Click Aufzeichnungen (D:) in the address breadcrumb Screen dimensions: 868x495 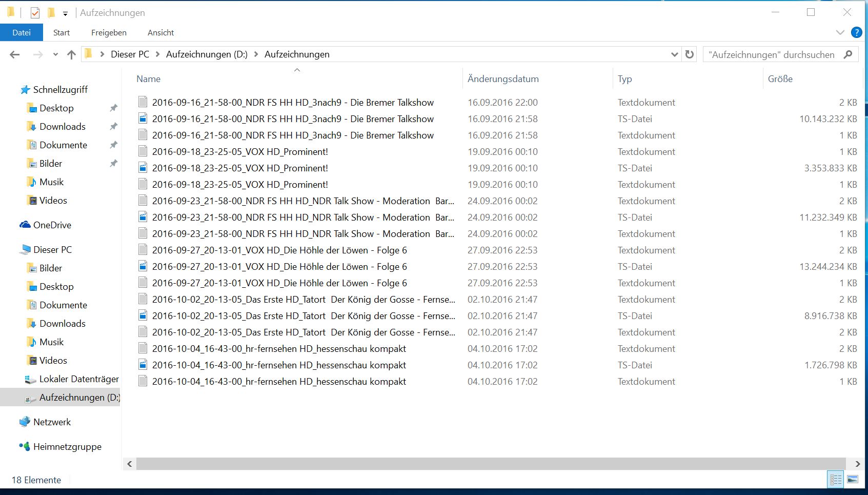tap(207, 54)
